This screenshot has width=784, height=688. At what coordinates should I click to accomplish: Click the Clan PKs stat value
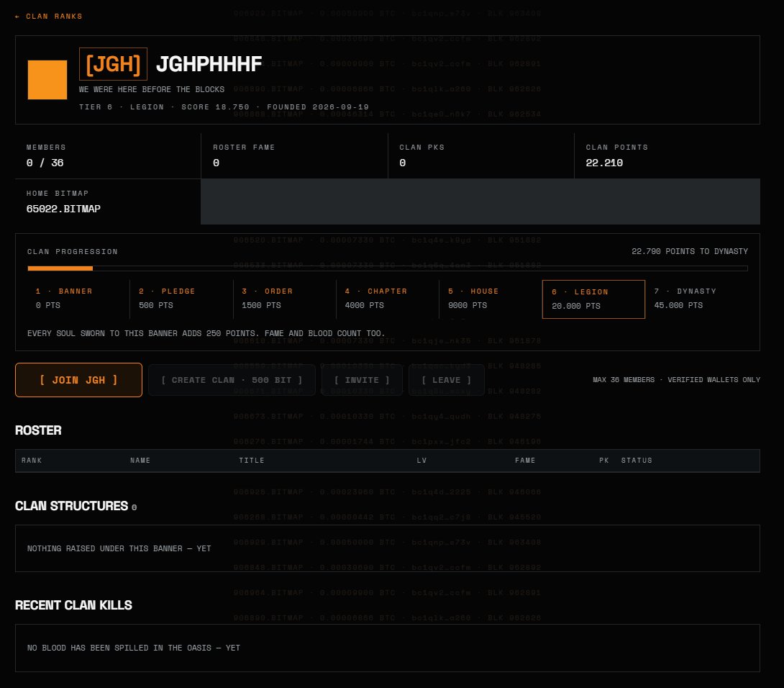403,163
